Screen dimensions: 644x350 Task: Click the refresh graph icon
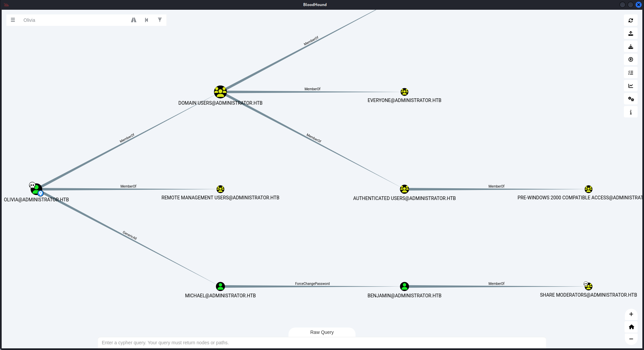631,20
